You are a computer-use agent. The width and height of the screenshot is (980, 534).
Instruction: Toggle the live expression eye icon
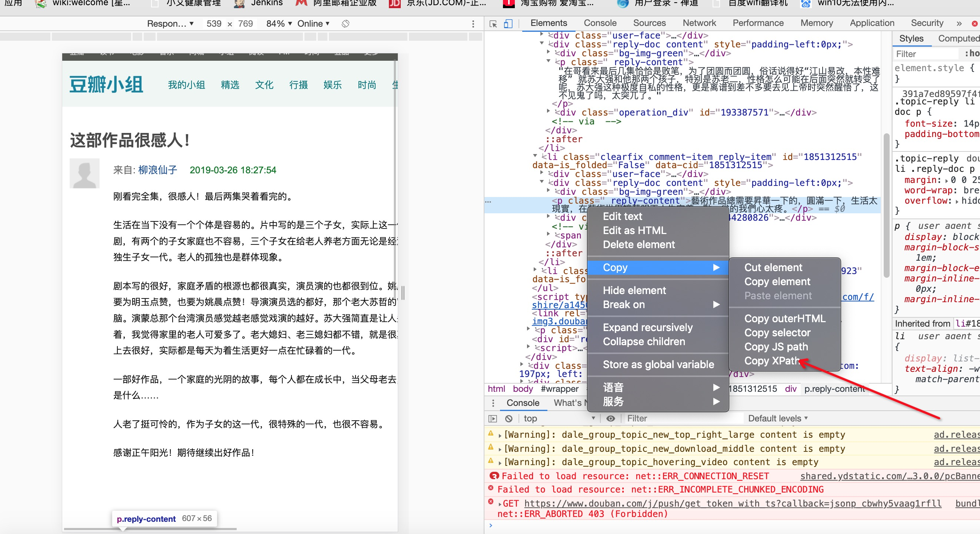[610, 418]
